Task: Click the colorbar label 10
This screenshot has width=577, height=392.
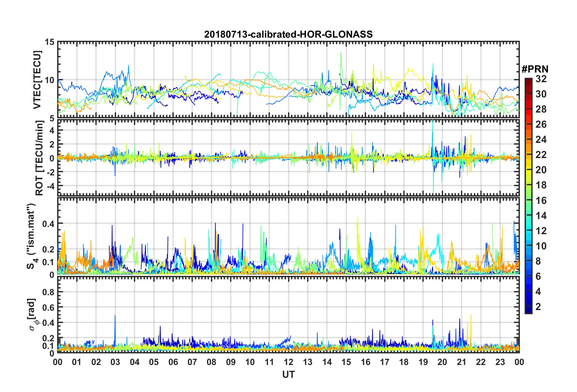Action: click(x=541, y=246)
